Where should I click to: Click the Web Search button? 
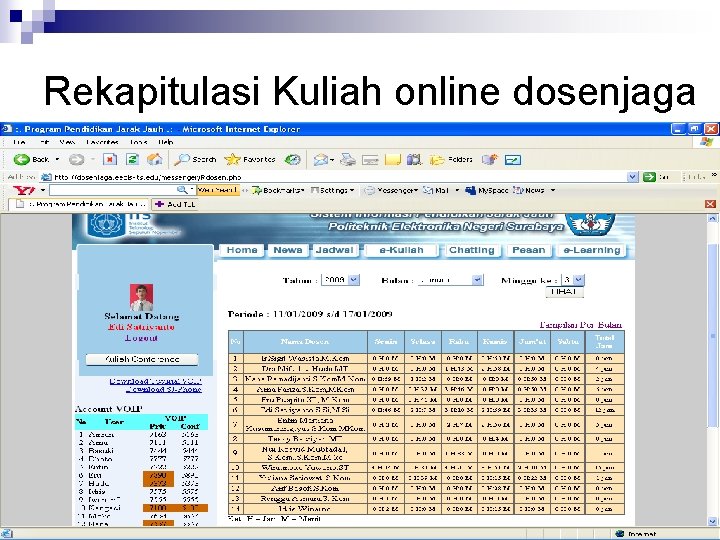point(218,190)
